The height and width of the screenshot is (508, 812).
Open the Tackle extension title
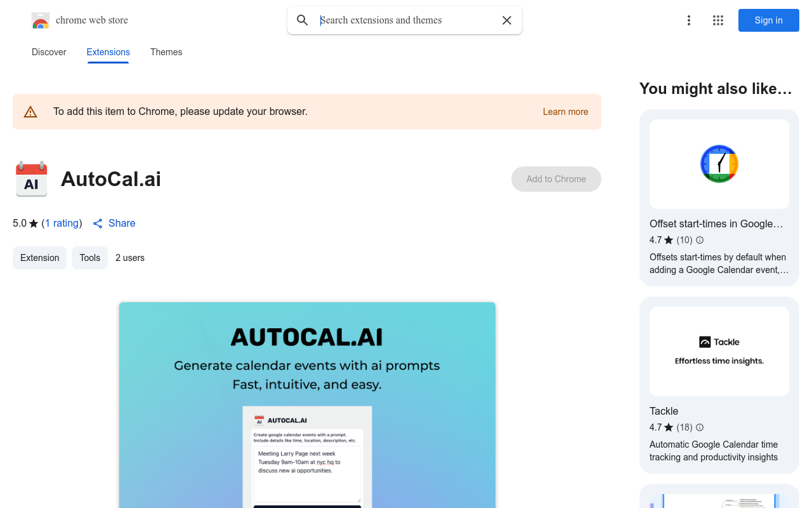pos(664,411)
